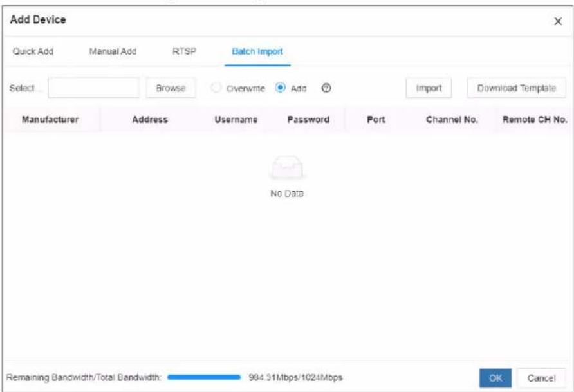Viewport: 574px width, 392px height.
Task: Click Download Template button
Action: point(517,88)
